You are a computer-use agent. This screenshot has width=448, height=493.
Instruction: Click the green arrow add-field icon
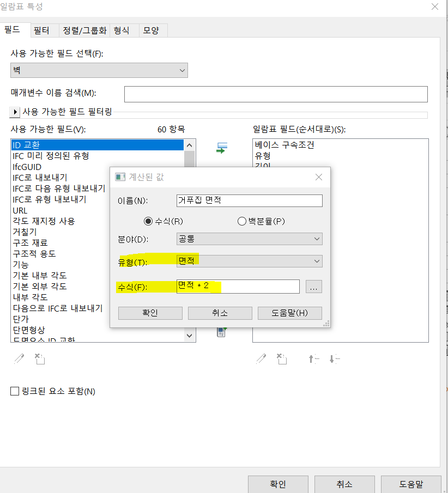221,148
